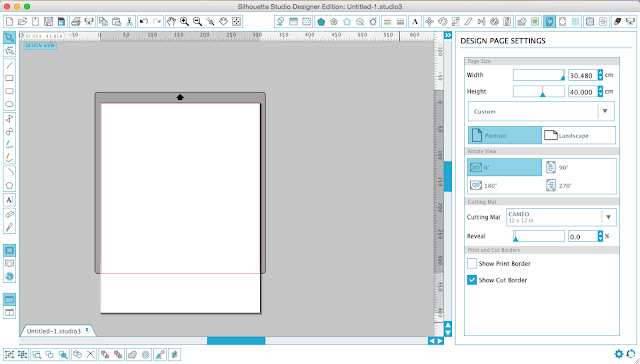Open the Text Style panel (A icon)

click(415, 21)
